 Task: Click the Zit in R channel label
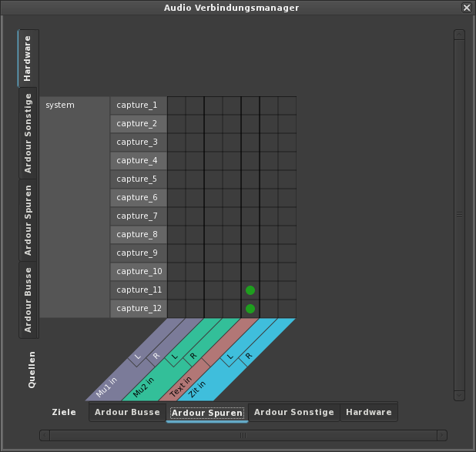[x=249, y=356]
